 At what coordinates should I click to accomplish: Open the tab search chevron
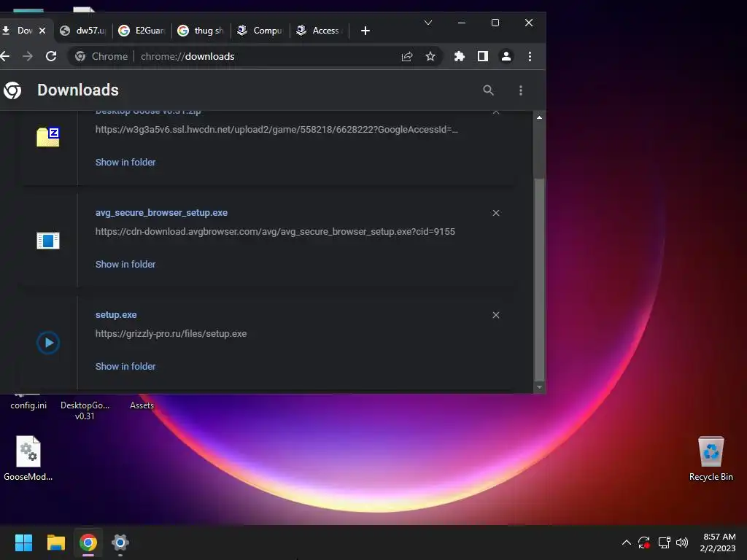point(428,23)
